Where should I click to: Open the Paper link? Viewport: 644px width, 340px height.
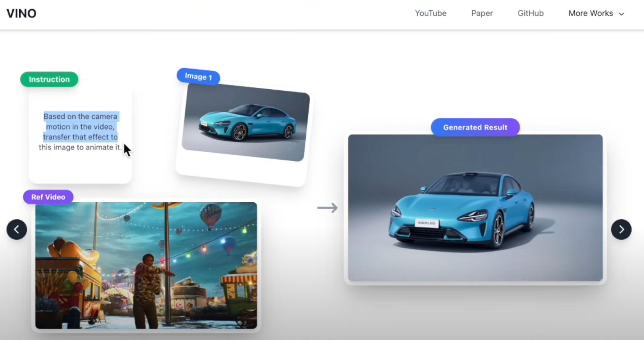click(482, 13)
